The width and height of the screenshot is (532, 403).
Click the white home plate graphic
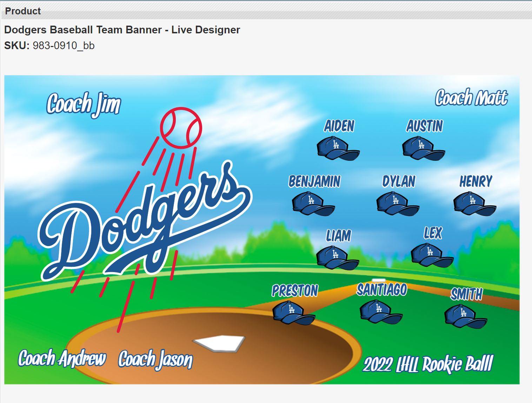click(x=219, y=344)
